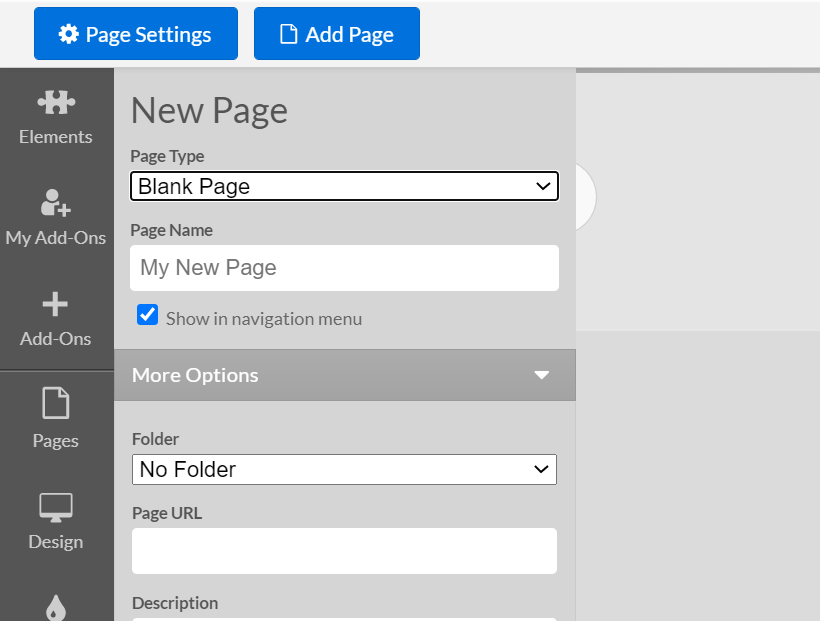The image size is (820, 621).
Task: Click the page icon in Add Page
Action: (289, 34)
